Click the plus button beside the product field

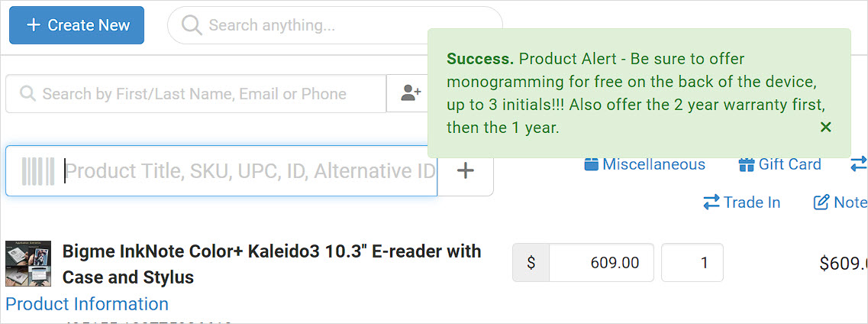point(466,170)
